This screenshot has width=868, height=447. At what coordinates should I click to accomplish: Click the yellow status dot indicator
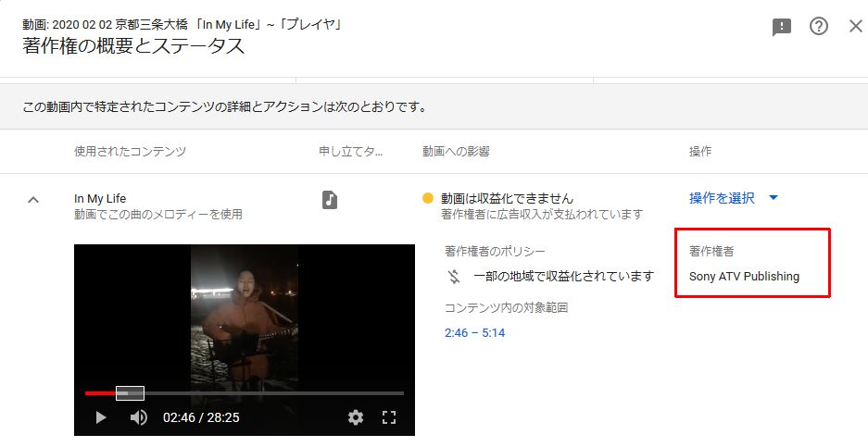pyautogui.click(x=428, y=198)
